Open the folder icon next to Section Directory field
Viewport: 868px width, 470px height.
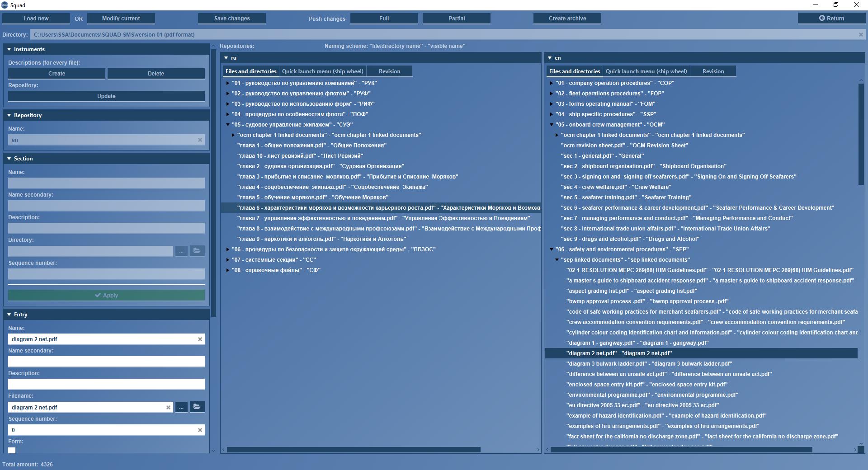[197, 251]
